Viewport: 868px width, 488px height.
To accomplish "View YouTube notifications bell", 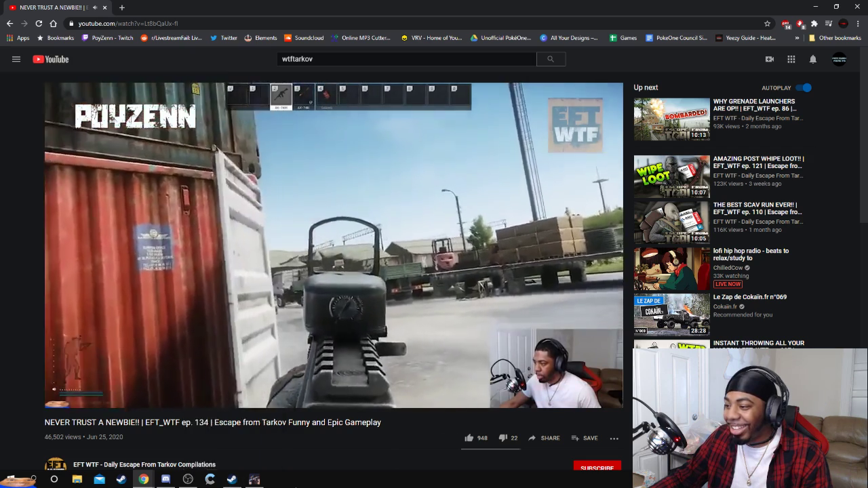I will 813,59.
